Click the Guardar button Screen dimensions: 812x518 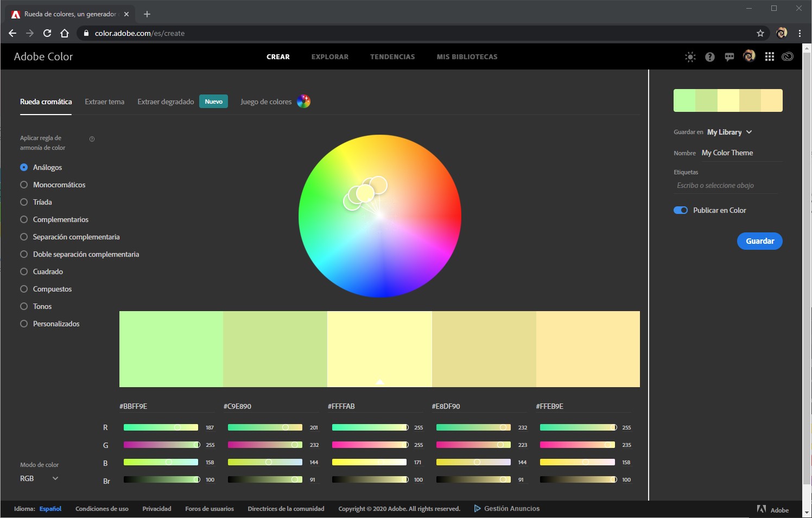[760, 241]
